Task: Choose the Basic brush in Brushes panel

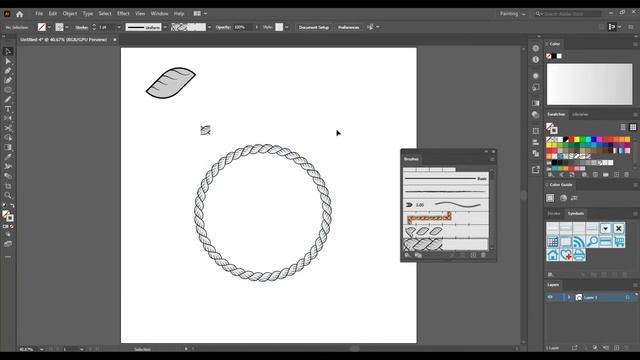Action: 445,178
